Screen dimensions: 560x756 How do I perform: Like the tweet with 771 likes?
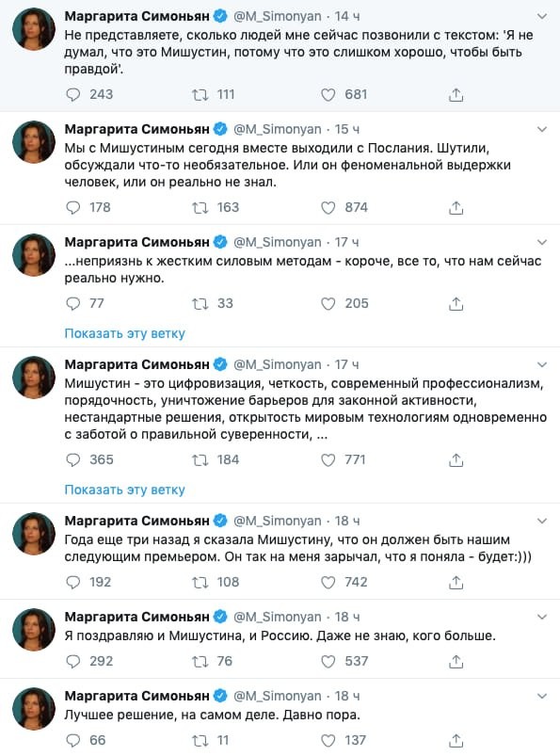point(328,460)
